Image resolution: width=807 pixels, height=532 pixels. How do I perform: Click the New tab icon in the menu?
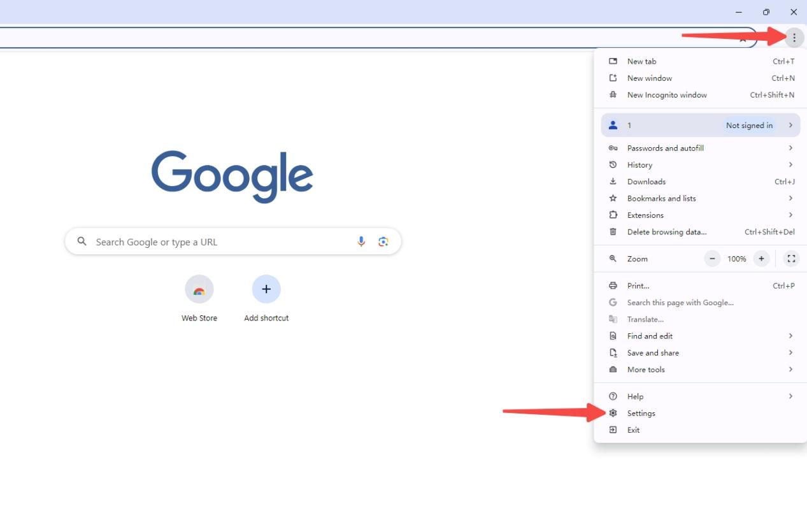(x=613, y=61)
